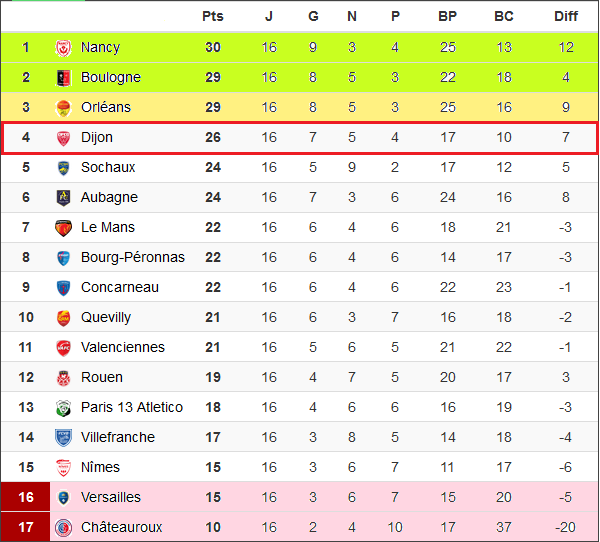This screenshot has width=600, height=542.
Task: Click the Le Mans club crest
Action: tap(63, 227)
